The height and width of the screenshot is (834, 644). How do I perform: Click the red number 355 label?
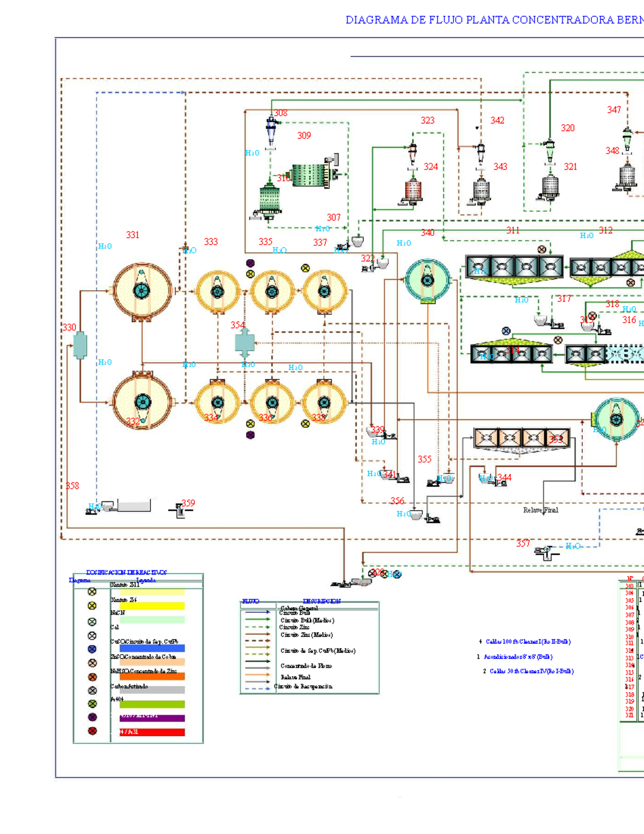coord(425,459)
